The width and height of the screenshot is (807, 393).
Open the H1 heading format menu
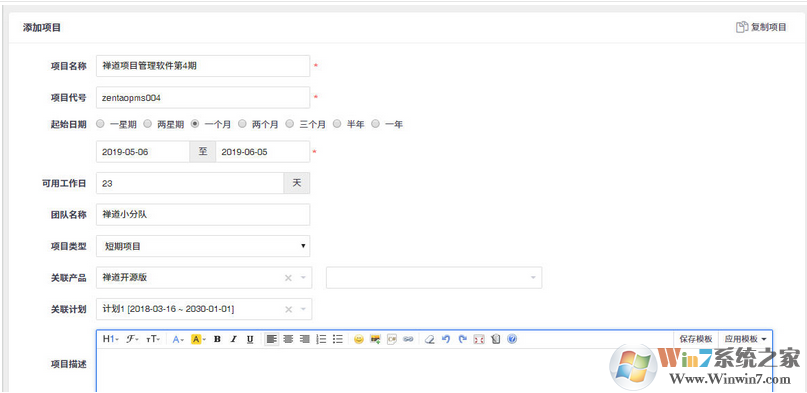(x=111, y=339)
